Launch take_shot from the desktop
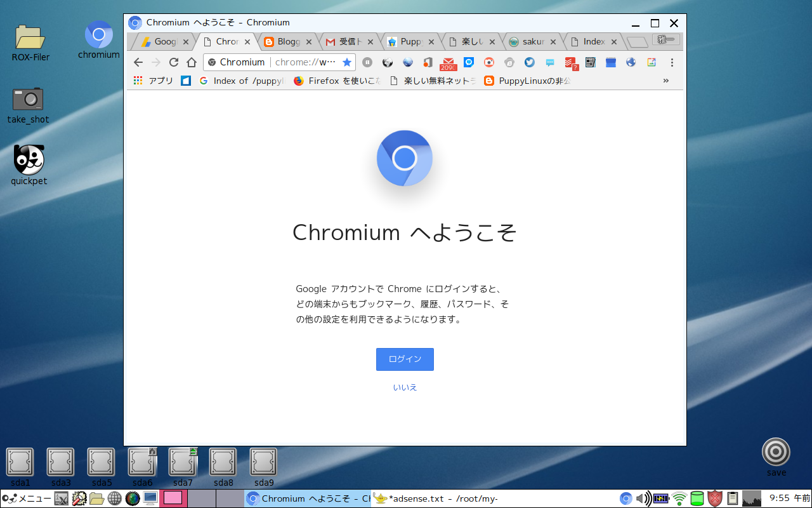This screenshot has width=812, height=508. (29, 105)
